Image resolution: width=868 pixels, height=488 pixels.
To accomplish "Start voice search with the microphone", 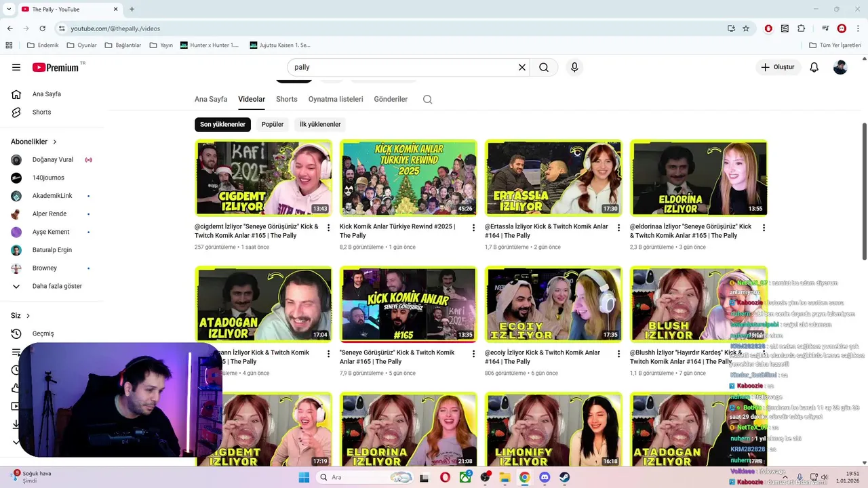I will pos(574,67).
